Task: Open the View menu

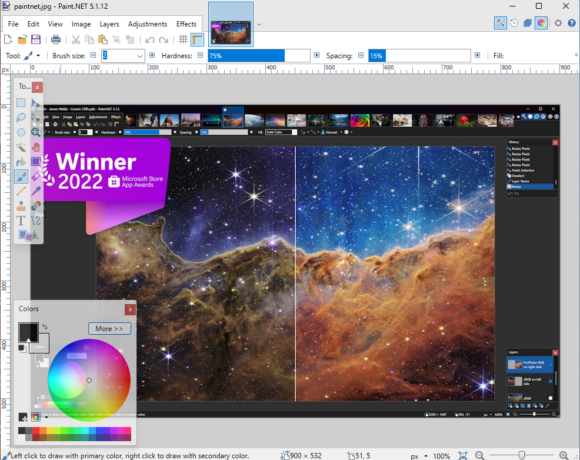Action: [x=55, y=24]
